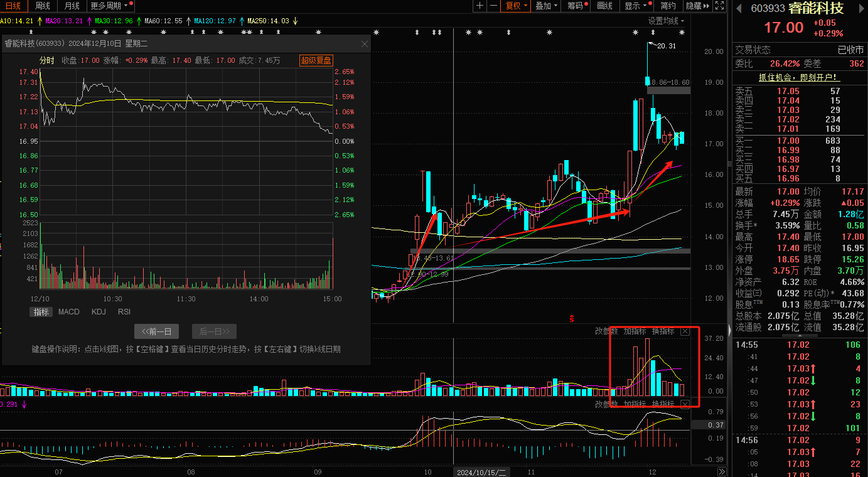Close the 睿能科技 intraday popup

click(x=365, y=44)
